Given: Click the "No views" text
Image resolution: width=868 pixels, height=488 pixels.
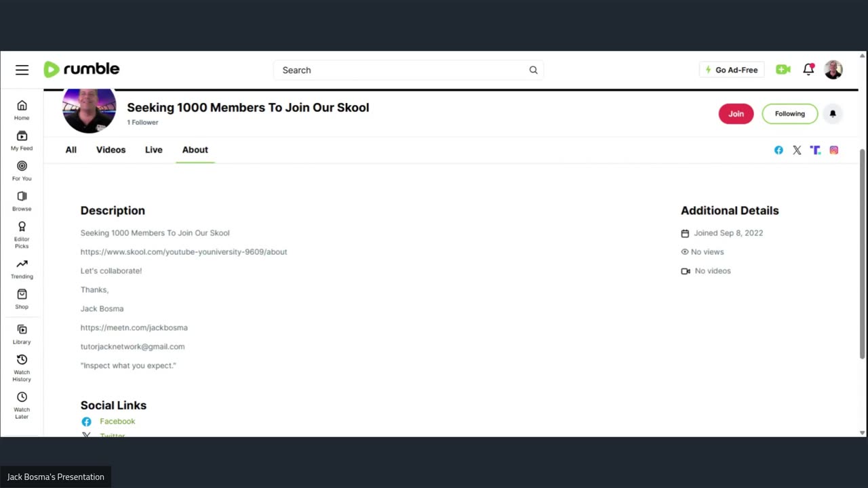Looking at the screenshot, I should coord(707,252).
